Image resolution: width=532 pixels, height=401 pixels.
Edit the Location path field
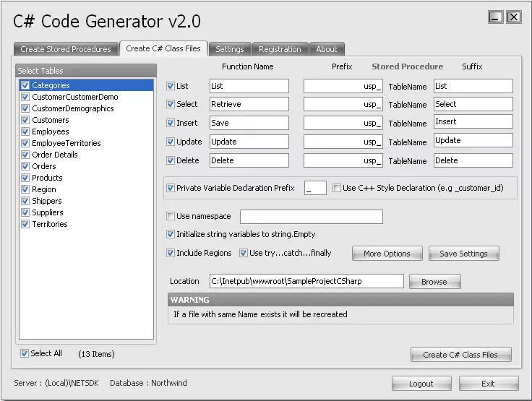point(306,281)
